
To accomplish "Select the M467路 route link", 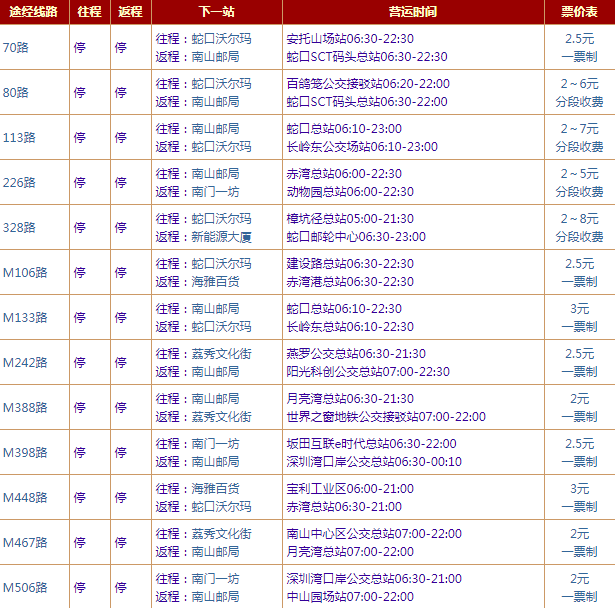I will (25, 542).
